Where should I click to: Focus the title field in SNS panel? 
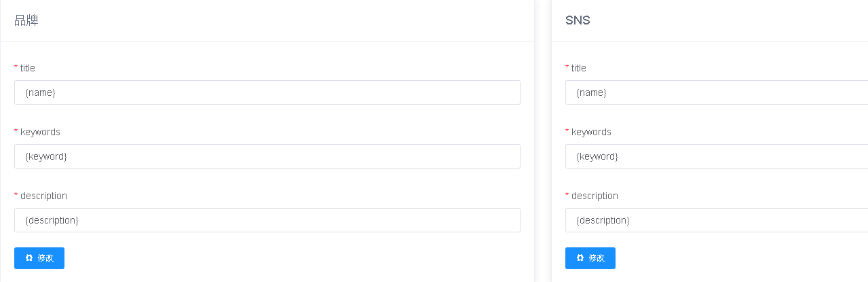tap(716, 92)
